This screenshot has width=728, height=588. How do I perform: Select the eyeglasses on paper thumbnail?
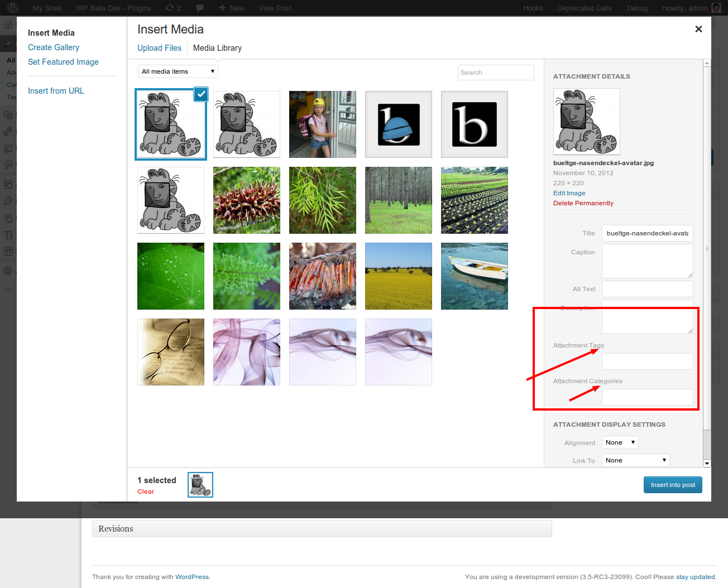click(171, 352)
